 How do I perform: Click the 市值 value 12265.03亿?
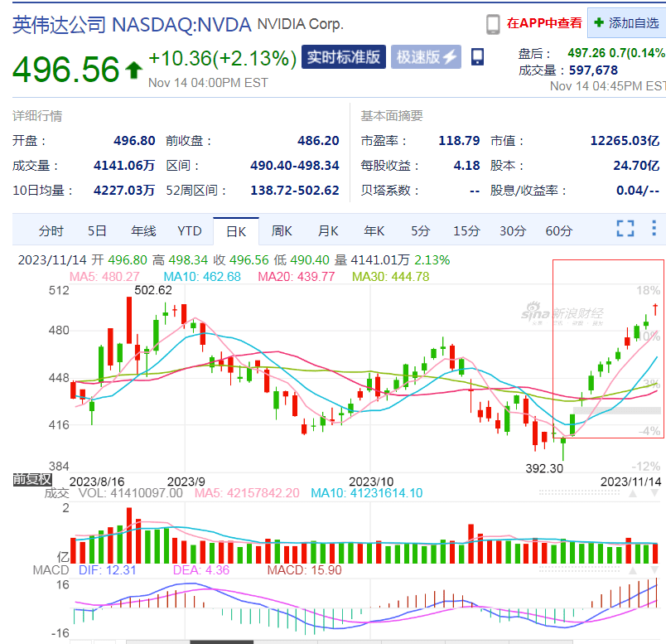[625, 141]
